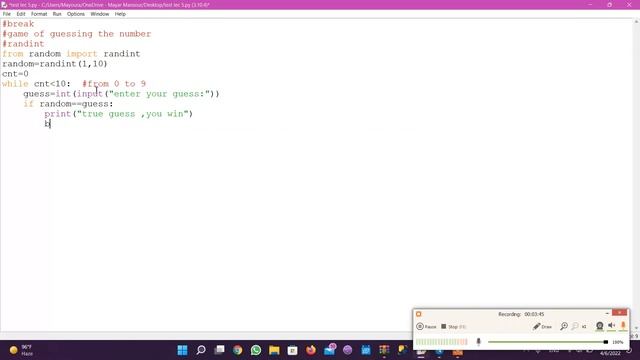This screenshot has height=360, width=640.
Task: Minimize the IDLE editor window
Action: (x=590, y=4)
